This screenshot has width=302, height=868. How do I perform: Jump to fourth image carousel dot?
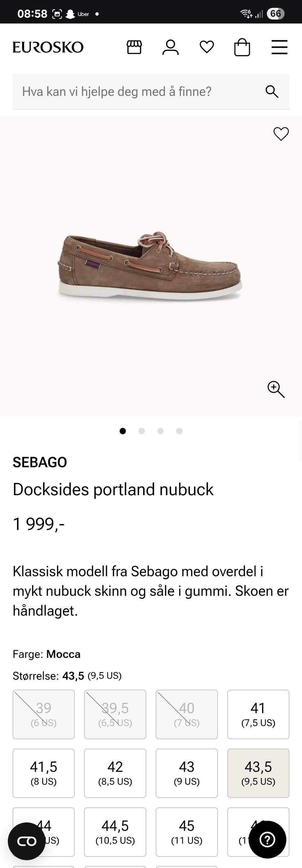click(179, 431)
